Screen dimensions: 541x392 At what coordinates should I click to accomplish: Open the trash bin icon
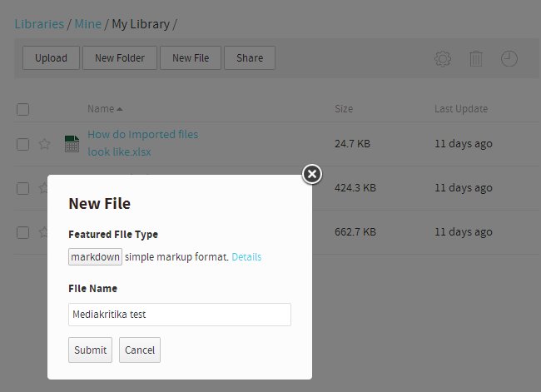[476, 58]
